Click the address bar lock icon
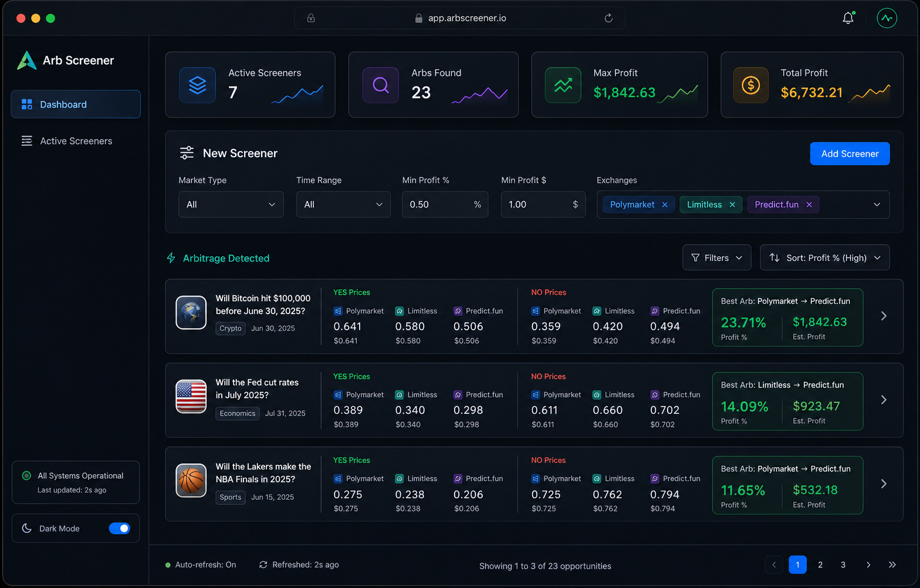Image resolution: width=920 pixels, height=588 pixels. click(418, 18)
